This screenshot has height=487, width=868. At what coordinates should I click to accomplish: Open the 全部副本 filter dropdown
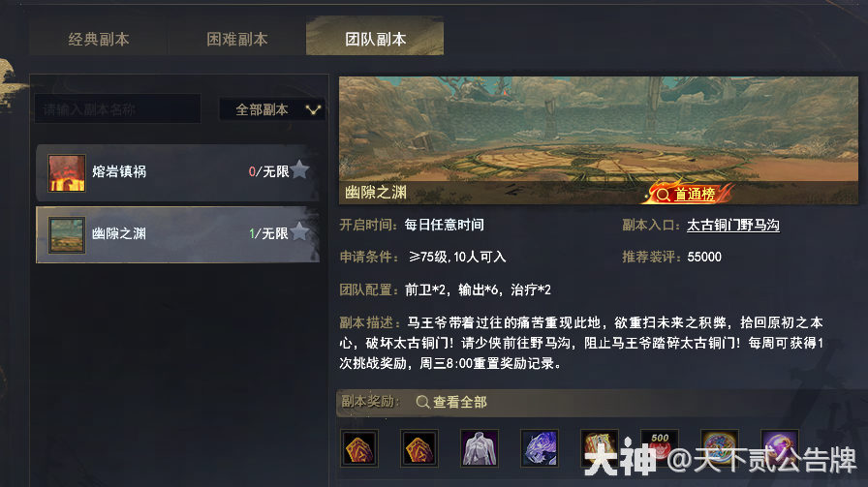[x=272, y=109]
